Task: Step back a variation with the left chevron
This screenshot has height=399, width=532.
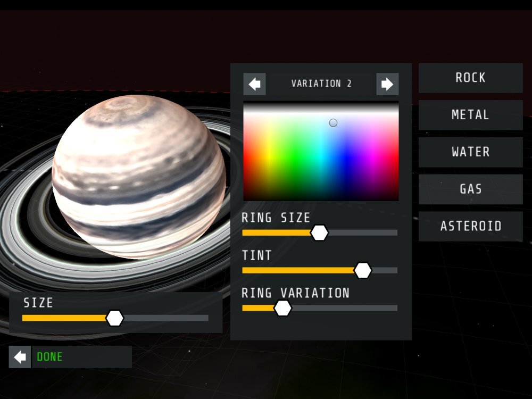Action: tap(255, 84)
